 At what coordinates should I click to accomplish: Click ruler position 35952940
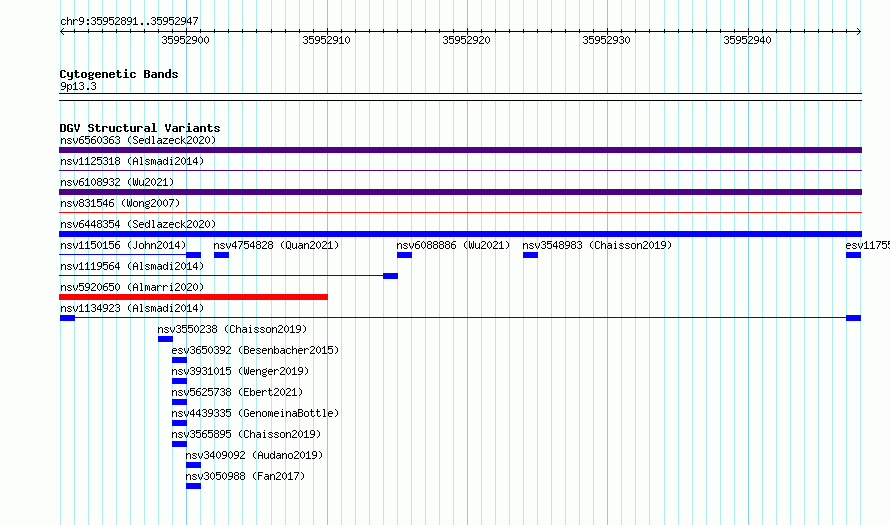(748, 40)
